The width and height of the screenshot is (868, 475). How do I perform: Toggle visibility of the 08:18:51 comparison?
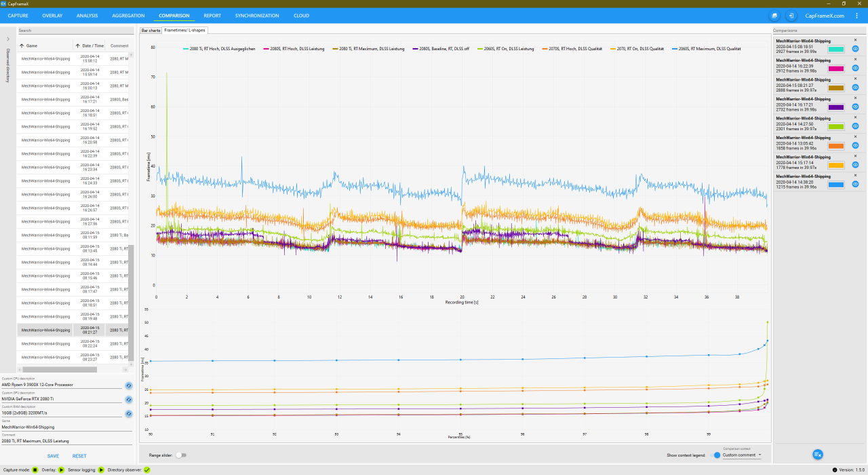(855, 49)
